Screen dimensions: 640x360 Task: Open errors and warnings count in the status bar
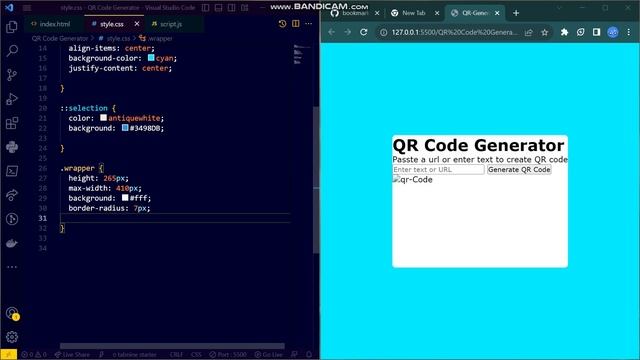(34, 355)
